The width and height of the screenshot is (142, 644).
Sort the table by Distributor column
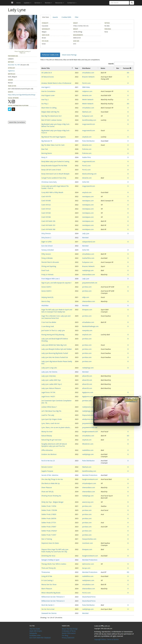(90, 68)
